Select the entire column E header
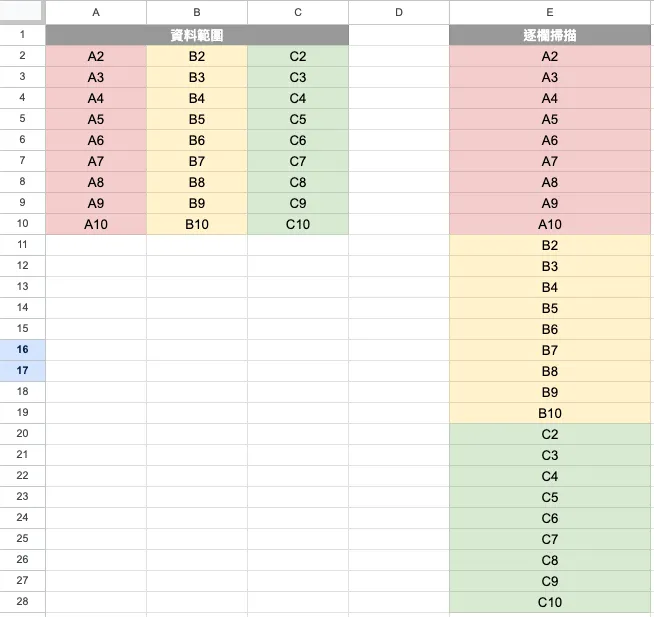This screenshot has width=654, height=617. click(x=550, y=13)
